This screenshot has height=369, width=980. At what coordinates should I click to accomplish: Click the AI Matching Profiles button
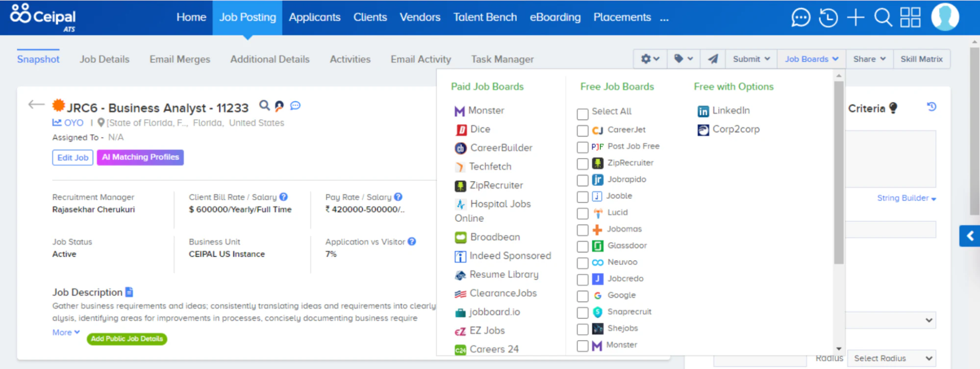140,157
